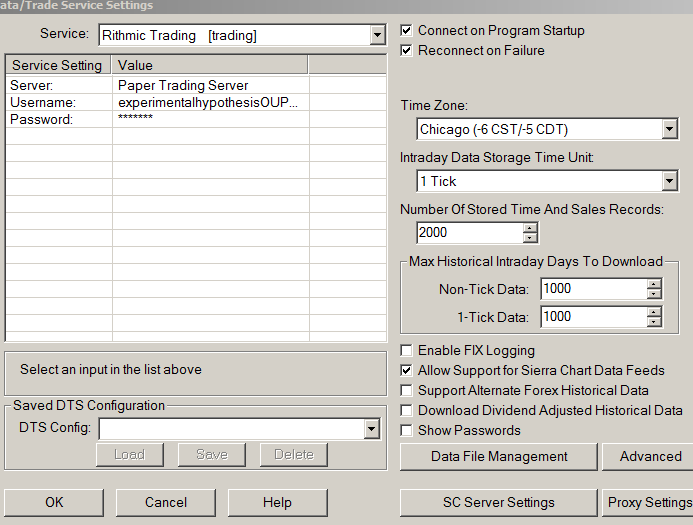This screenshot has width=693, height=525.
Task: Select the Server: Paper Trading Server value
Action: tap(211, 85)
